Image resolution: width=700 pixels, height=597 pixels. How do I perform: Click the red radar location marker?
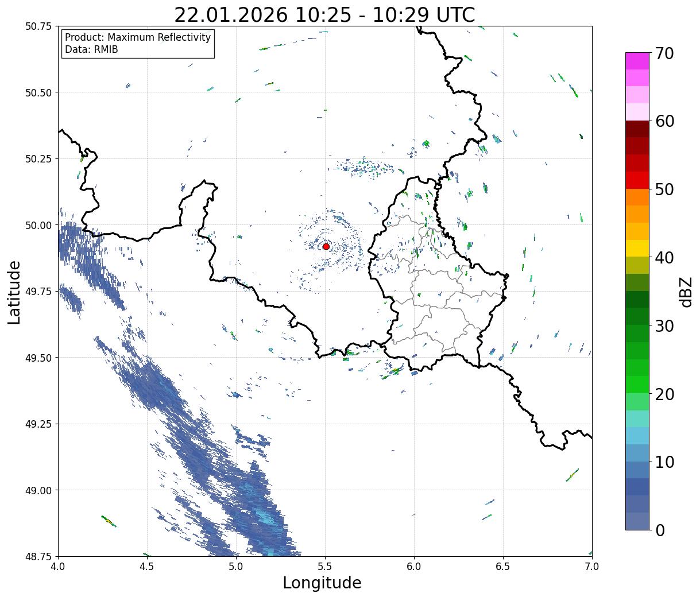point(326,246)
